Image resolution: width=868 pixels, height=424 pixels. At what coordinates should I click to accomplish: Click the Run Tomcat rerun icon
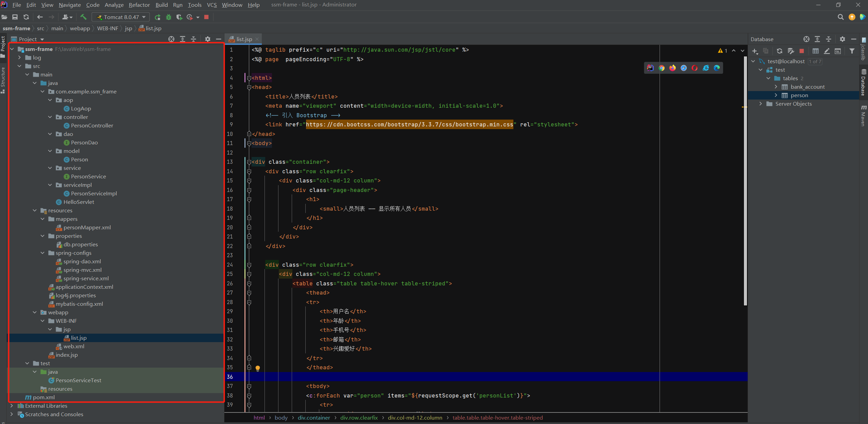point(157,17)
